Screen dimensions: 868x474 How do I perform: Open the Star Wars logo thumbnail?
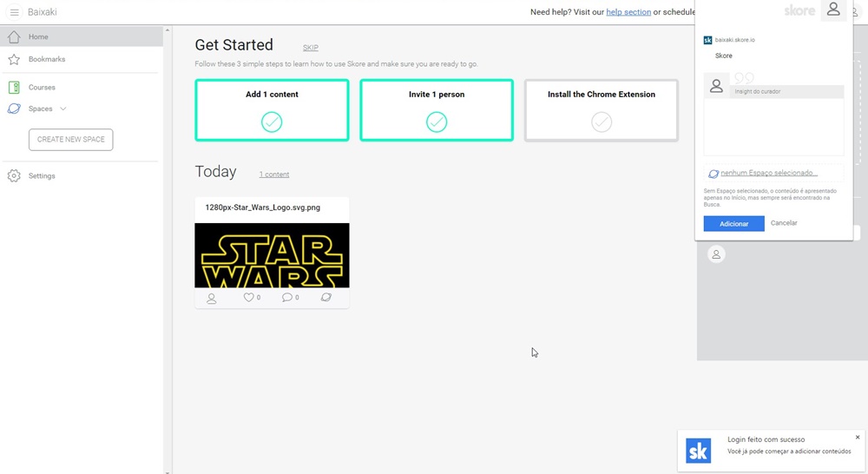click(272, 255)
